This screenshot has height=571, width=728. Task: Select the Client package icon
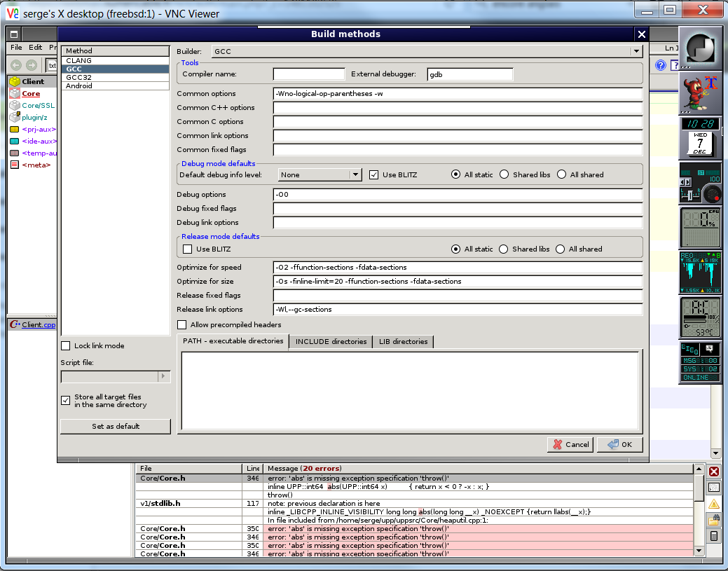[15, 81]
